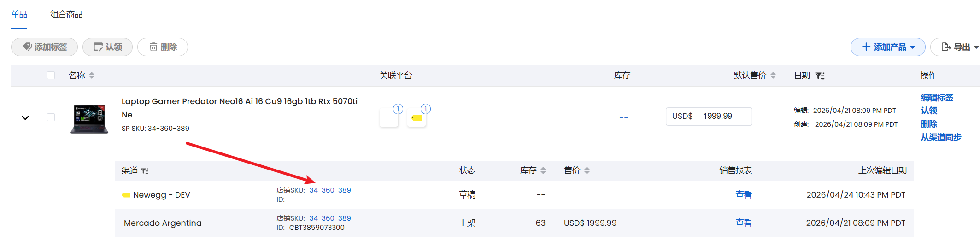Open the 日期 filter icon
The image size is (980, 252).
click(820, 76)
